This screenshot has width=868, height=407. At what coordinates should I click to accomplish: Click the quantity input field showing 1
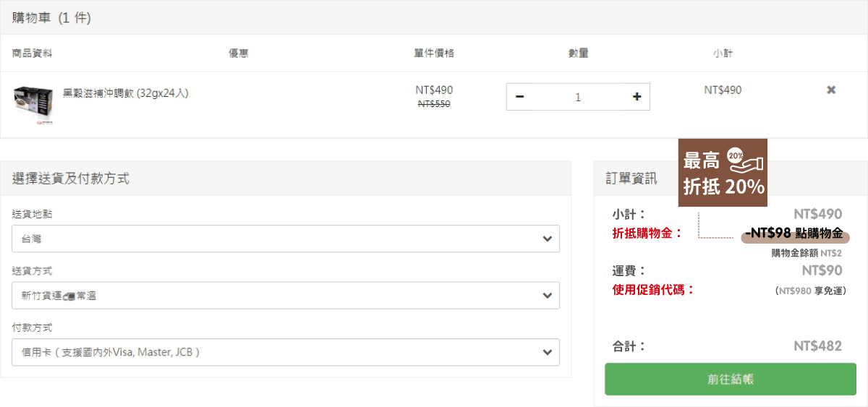coord(577,97)
